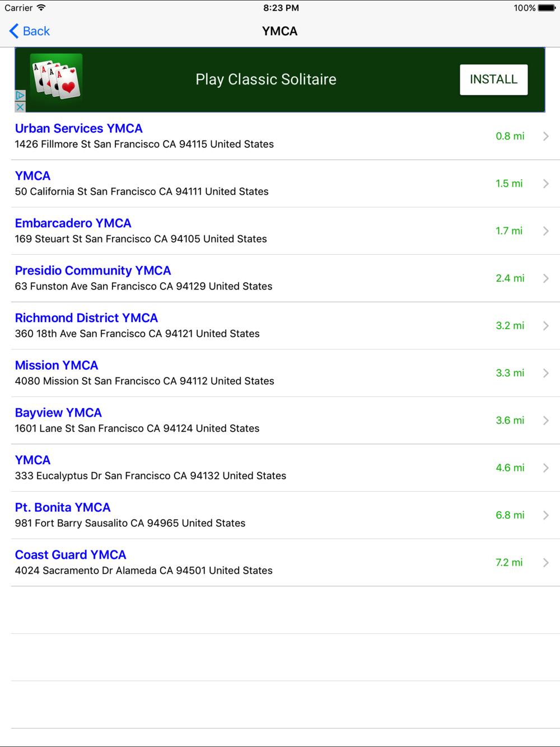
Task: Select the 0.8 mi distance label
Action: [510, 136]
